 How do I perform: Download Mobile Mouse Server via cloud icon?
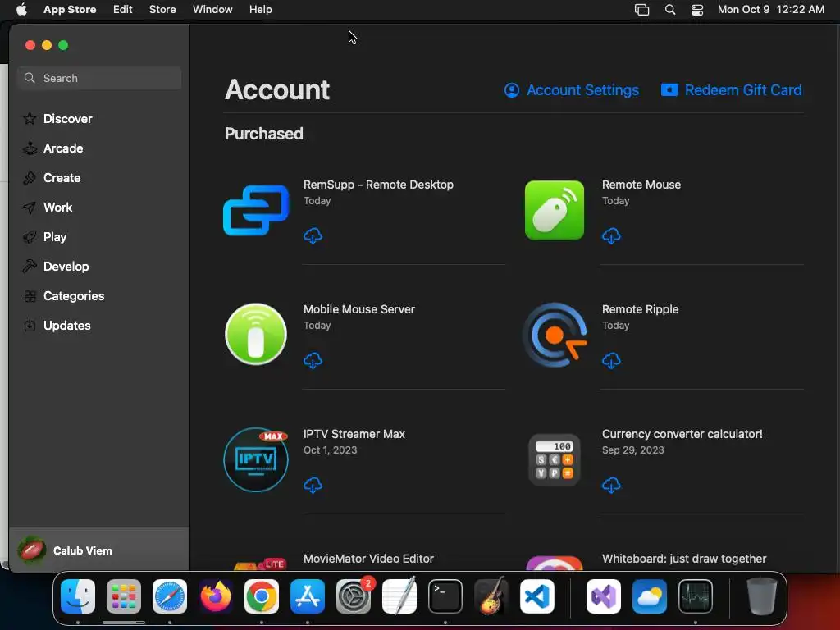coord(313,361)
